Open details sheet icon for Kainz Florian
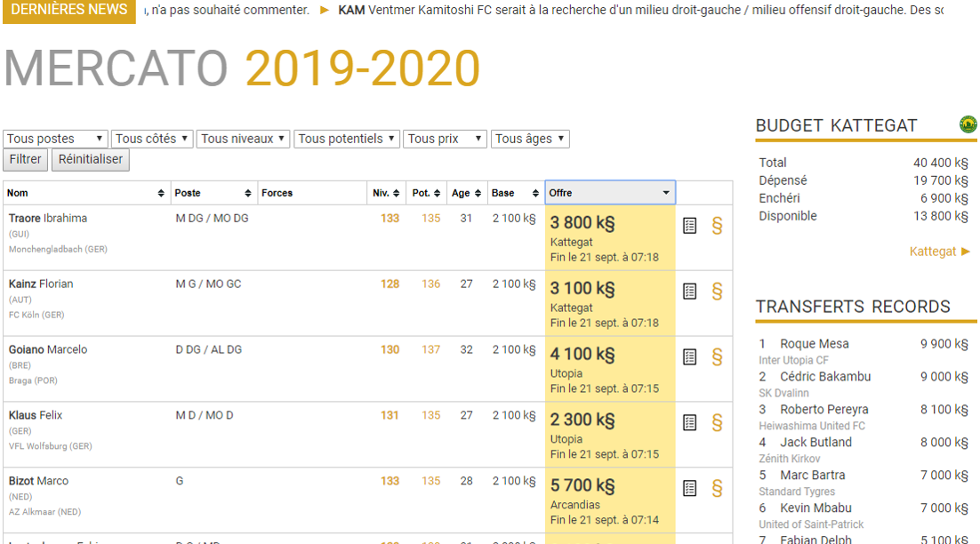 click(689, 292)
